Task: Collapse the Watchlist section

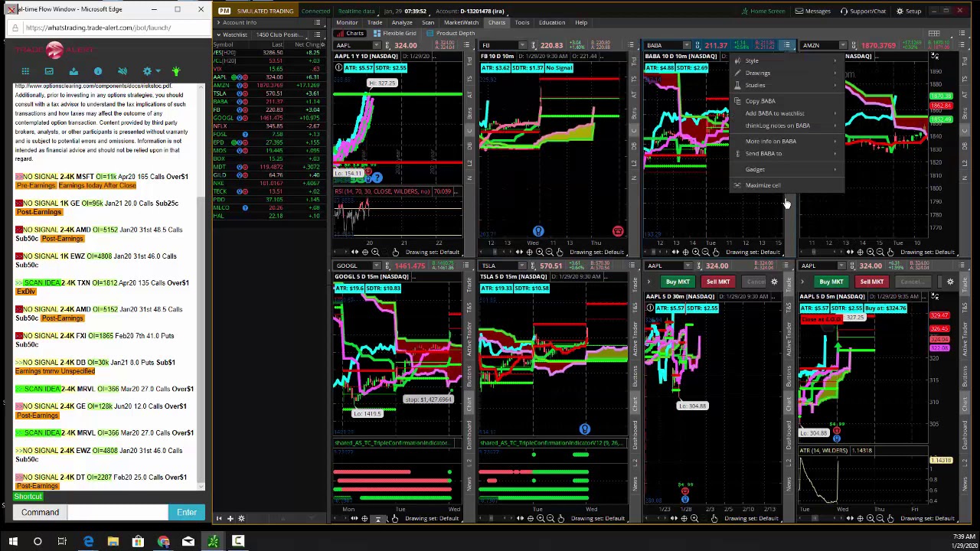Action: click(x=218, y=34)
